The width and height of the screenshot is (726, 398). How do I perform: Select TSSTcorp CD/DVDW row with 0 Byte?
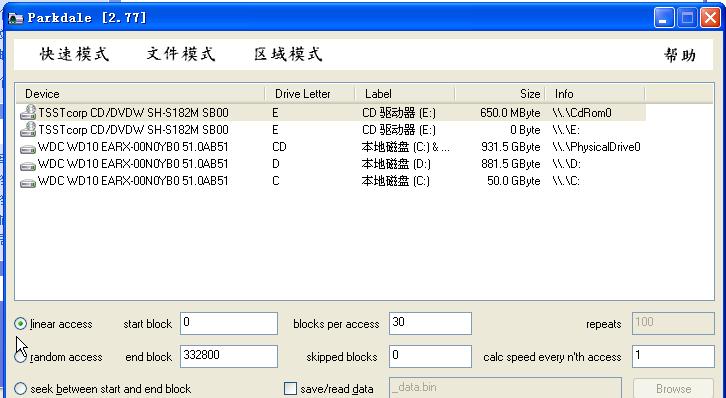click(331, 130)
